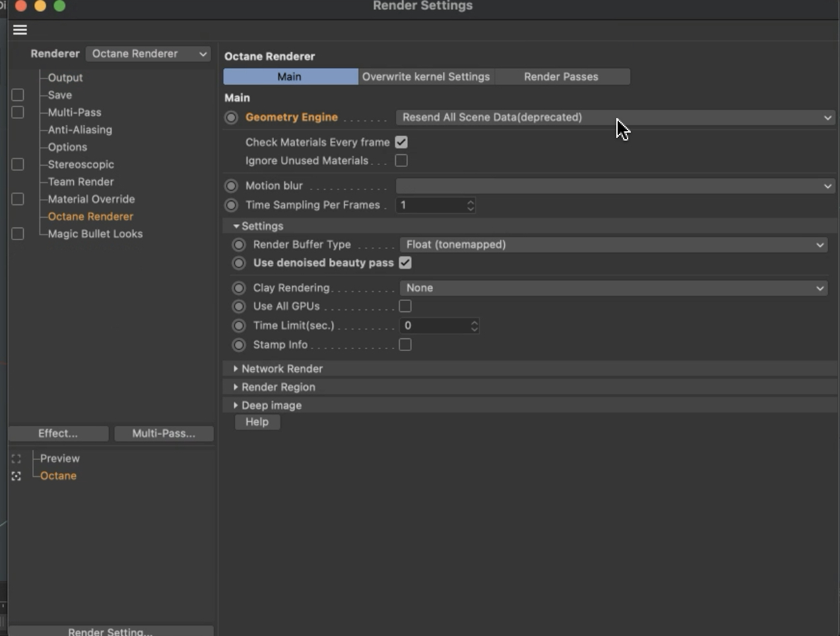The width and height of the screenshot is (840, 636).
Task: Enable the Use All GPUs checkbox
Action: point(405,306)
